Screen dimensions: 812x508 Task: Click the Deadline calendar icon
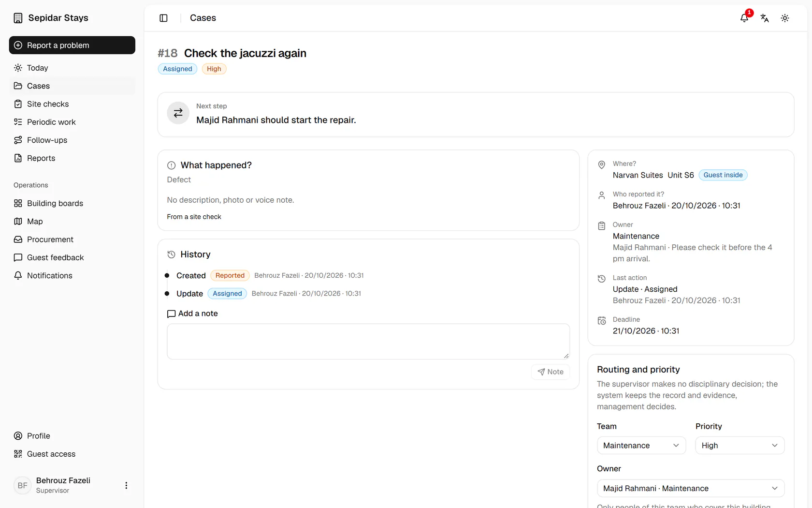(602, 321)
